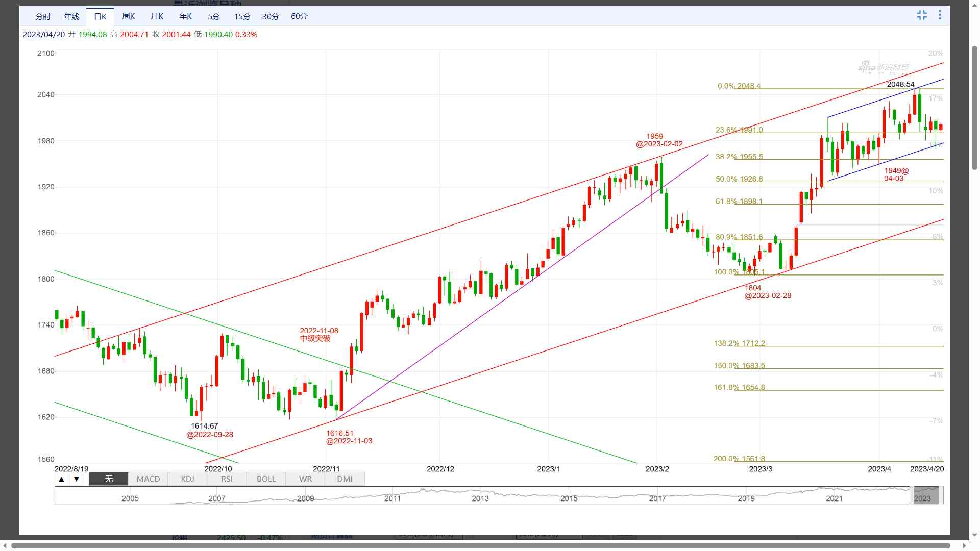Enable the MACD indicator
The width and height of the screenshot is (980, 551).
click(149, 479)
